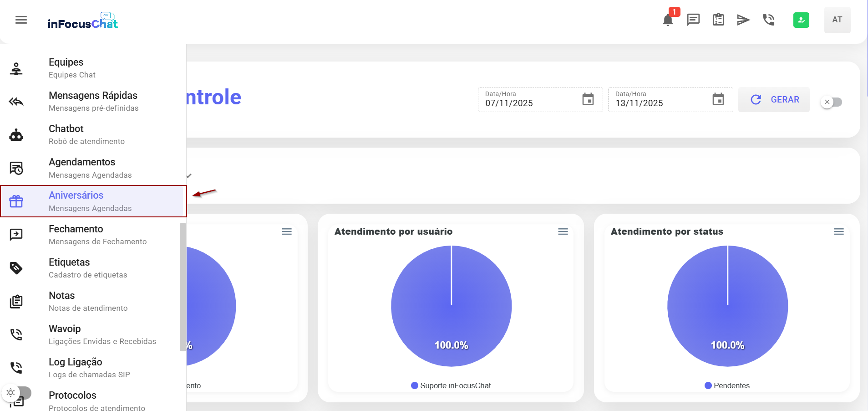Open the phone call icon in header

tap(768, 20)
